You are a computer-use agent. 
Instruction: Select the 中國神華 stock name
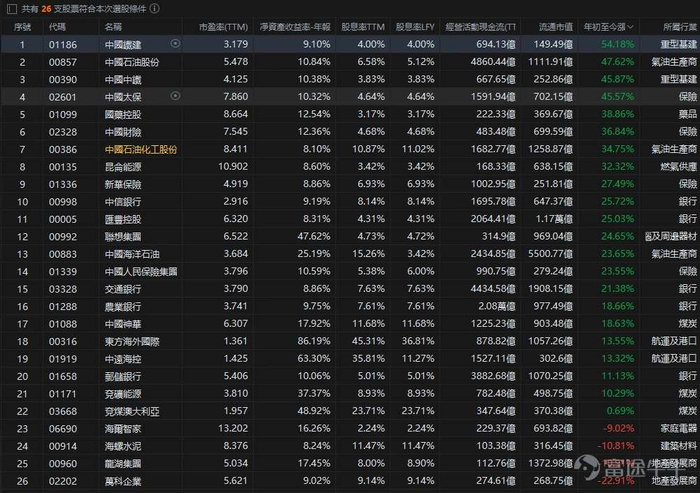coord(123,324)
